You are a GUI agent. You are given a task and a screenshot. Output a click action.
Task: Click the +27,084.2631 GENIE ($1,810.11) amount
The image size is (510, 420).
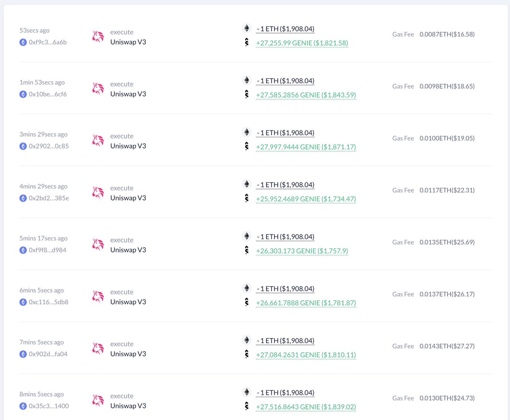[x=306, y=355]
